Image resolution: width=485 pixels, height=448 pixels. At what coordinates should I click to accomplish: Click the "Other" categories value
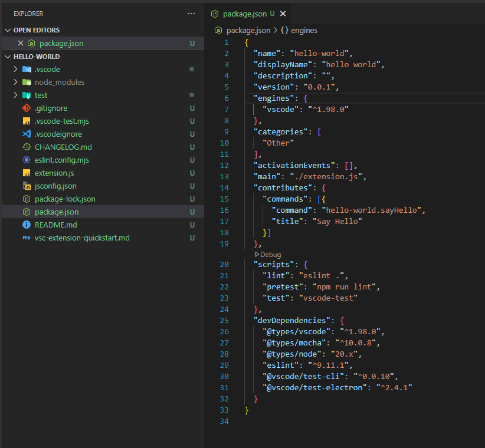(x=278, y=143)
